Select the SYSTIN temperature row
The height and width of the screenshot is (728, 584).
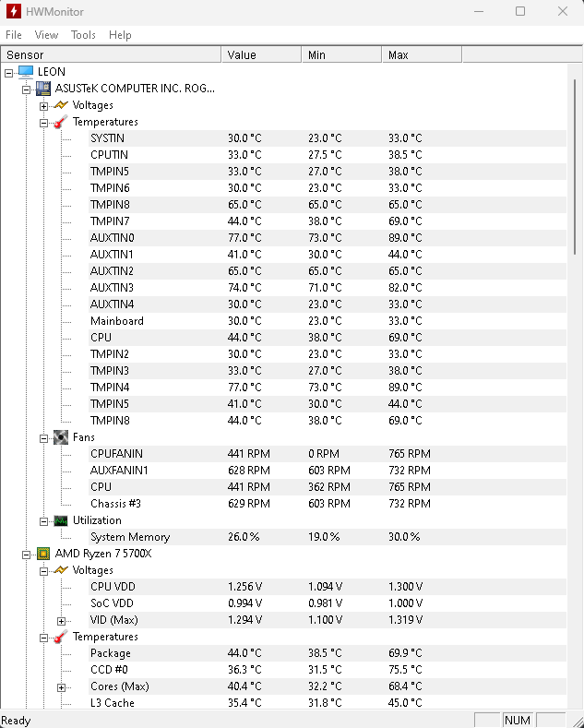328,138
